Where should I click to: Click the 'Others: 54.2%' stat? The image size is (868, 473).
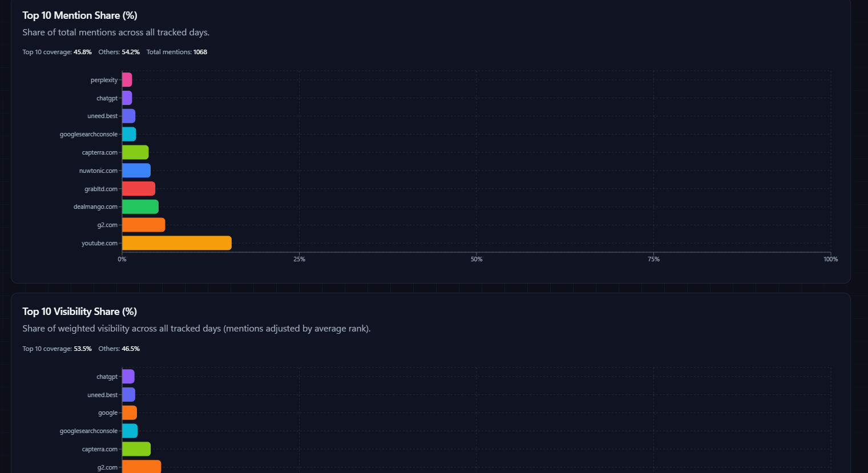pyautogui.click(x=119, y=52)
